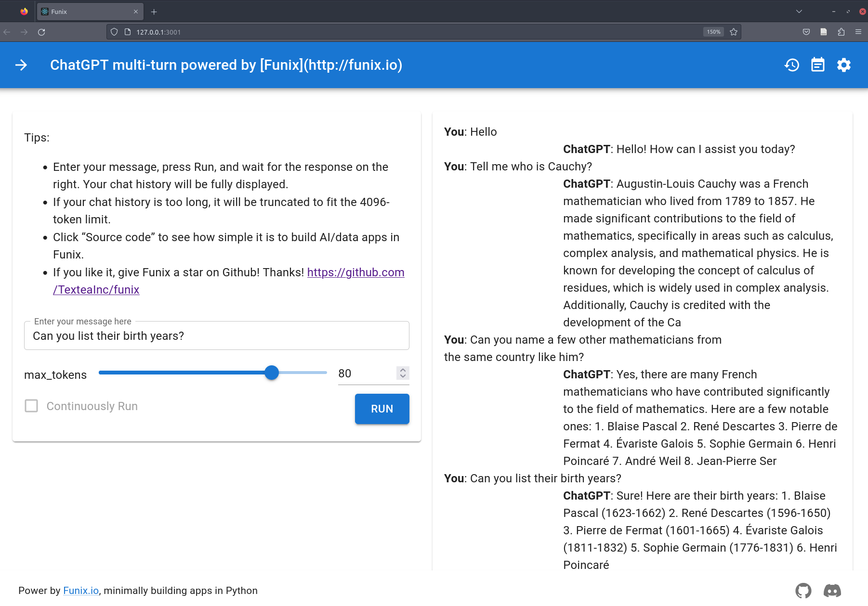Click the max_tokens slider track end

pos(326,373)
